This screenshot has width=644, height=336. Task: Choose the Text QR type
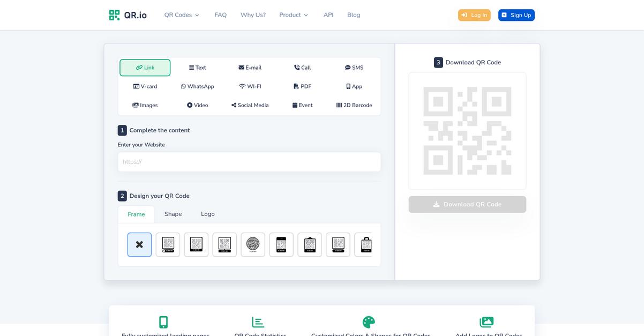coord(198,68)
